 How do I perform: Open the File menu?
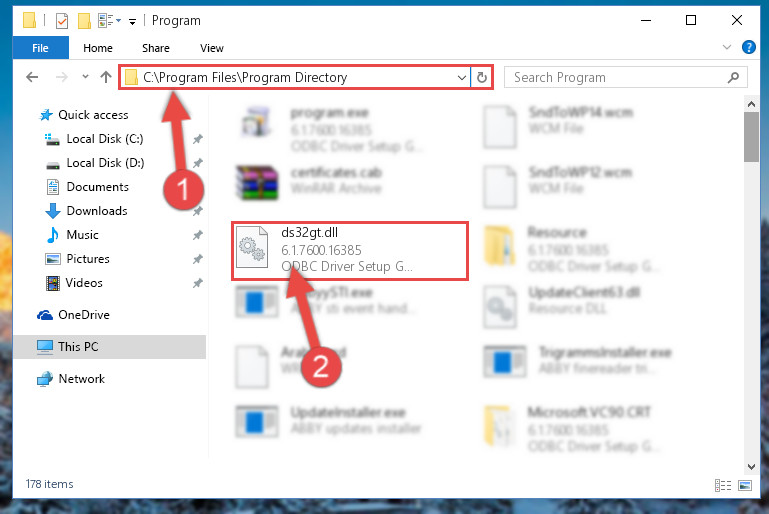[40, 48]
